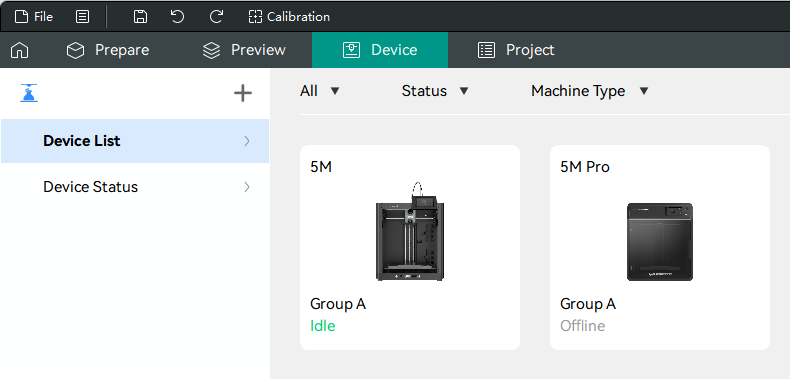The width and height of the screenshot is (790, 379).
Task: Click the 5M Pro device name
Action: tap(585, 167)
